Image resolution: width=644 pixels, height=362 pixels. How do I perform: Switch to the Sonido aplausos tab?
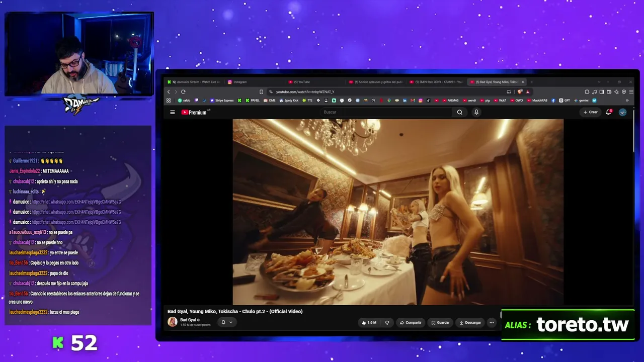point(376,82)
